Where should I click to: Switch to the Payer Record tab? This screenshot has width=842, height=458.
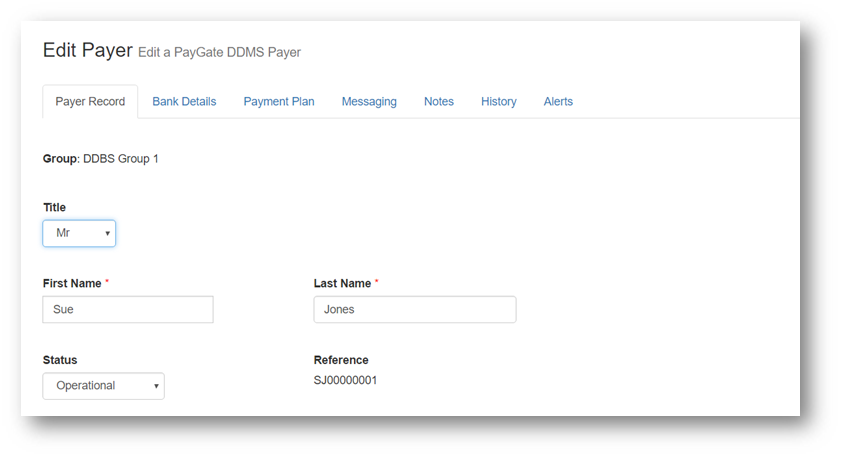click(90, 102)
